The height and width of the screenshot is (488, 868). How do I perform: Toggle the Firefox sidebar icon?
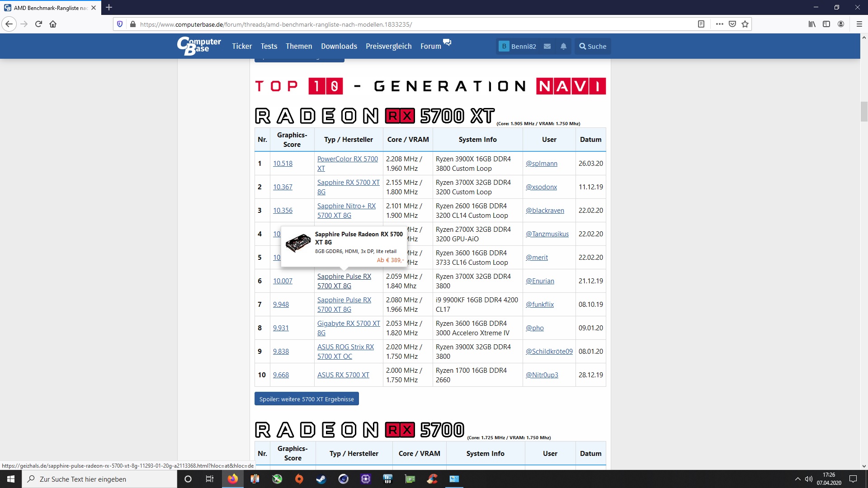pyautogui.click(x=826, y=24)
